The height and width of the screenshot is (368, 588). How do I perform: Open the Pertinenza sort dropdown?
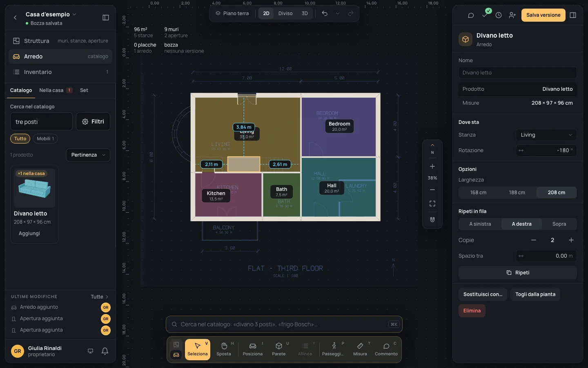tap(88, 155)
